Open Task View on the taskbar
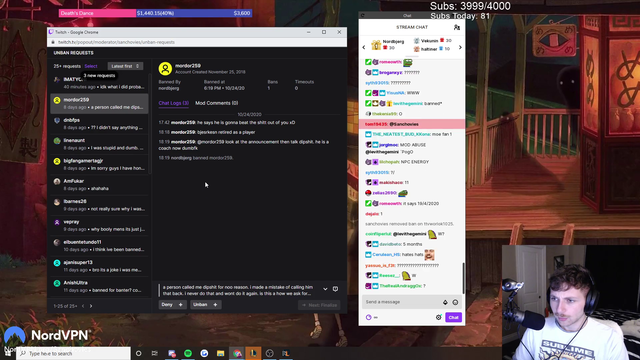This screenshot has height=360, width=640. point(155,353)
